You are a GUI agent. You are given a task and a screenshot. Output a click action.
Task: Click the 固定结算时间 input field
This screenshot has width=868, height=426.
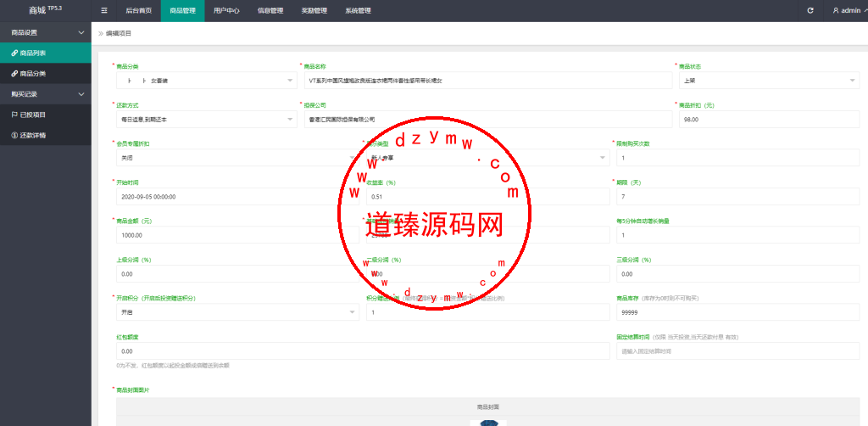click(738, 351)
